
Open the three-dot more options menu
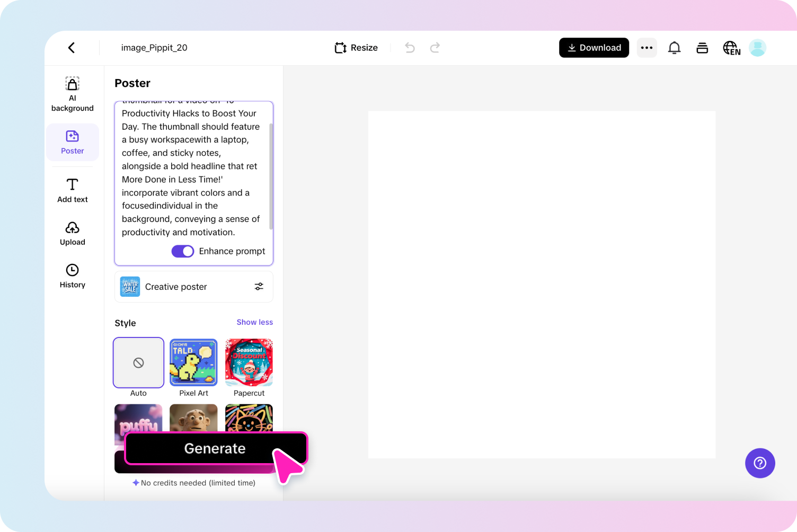pos(647,48)
